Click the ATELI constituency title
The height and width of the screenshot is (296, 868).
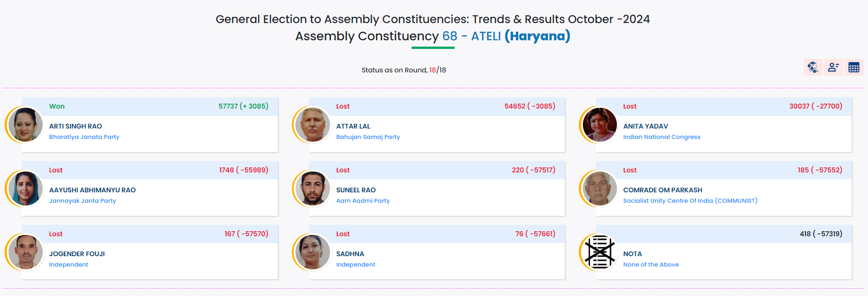tap(486, 36)
